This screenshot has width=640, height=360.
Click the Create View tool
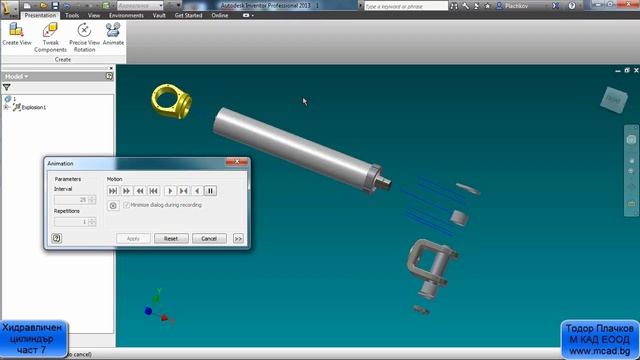(x=17, y=34)
